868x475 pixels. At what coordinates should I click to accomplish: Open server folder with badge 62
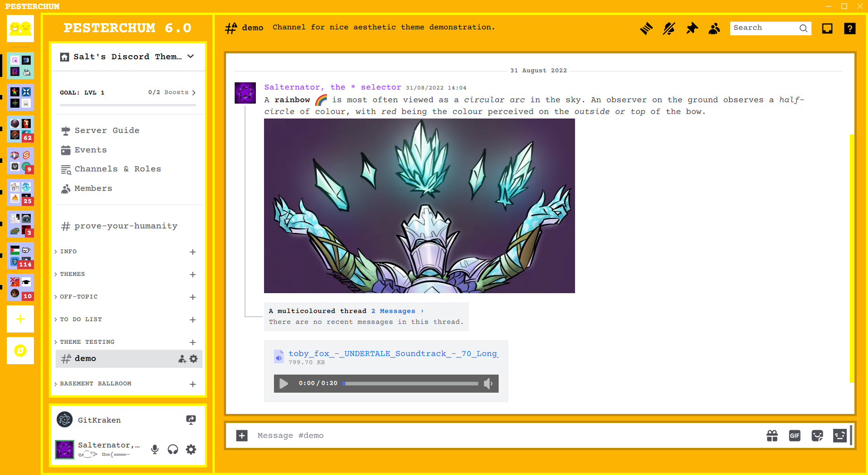pos(20,129)
